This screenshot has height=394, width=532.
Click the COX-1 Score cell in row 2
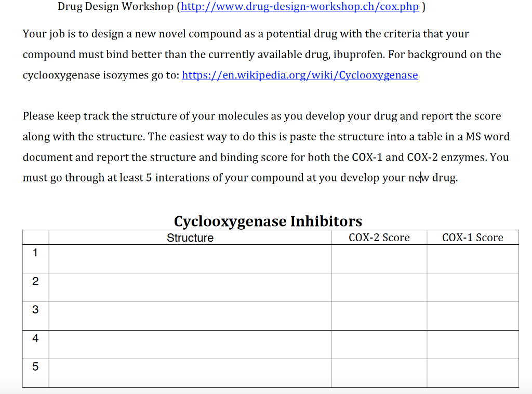tap(473, 287)
